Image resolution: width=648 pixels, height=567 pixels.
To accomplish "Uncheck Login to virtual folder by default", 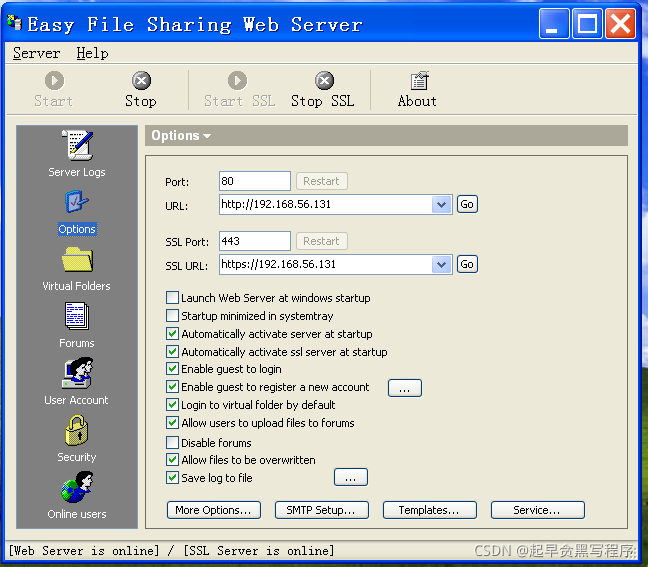I will tap(172, 405).
